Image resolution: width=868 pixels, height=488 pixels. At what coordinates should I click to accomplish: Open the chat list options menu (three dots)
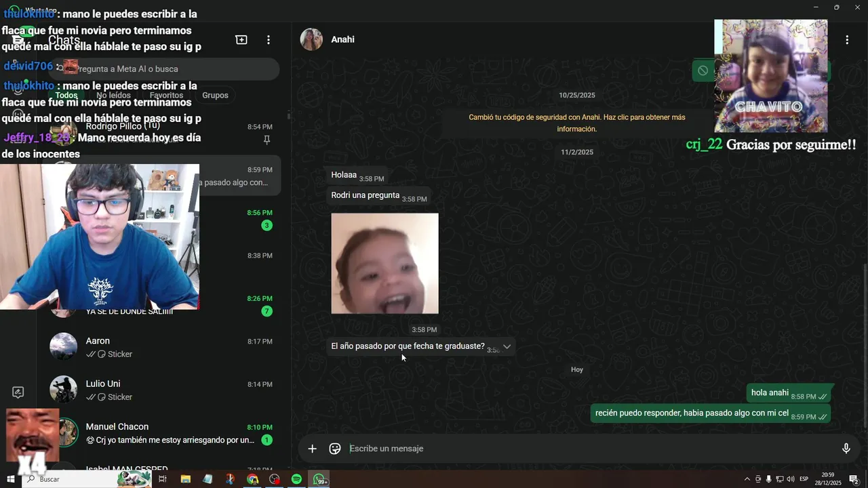pos(269,40)
